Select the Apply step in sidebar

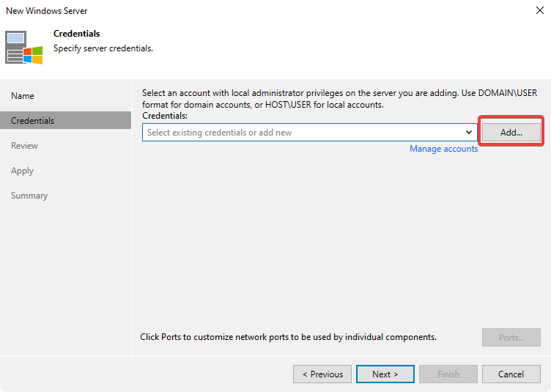(22, 171)
